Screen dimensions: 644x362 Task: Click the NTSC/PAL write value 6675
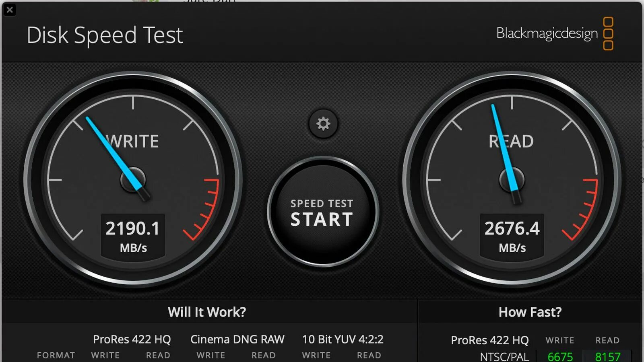[560, 357]
